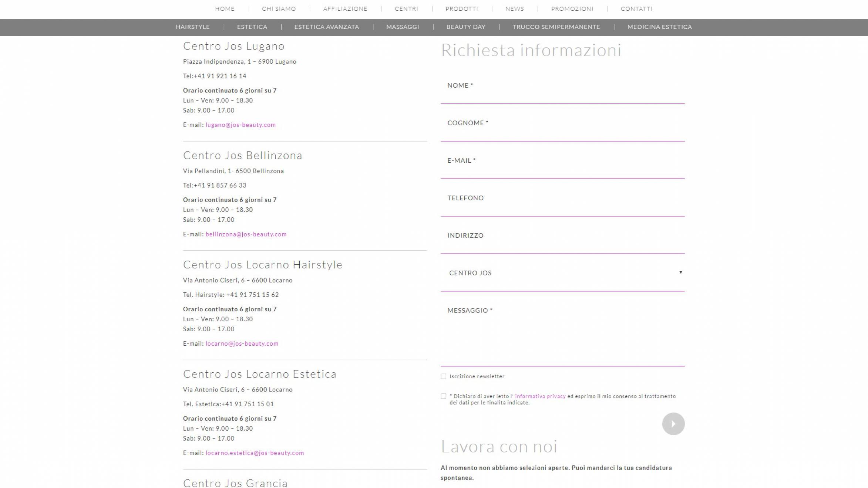This screenshot has width=868, height=488.
Task: Click Estetica phone +41 91 751 15 01
Action: point(248,404)
